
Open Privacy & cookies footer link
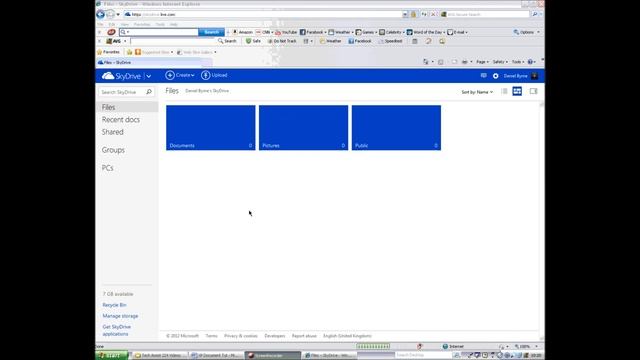click(241, 336)
